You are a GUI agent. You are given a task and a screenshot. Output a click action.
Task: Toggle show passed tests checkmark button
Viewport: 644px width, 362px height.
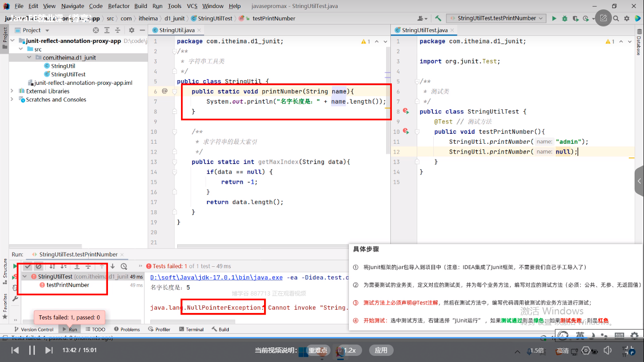(x=28, y=266)
